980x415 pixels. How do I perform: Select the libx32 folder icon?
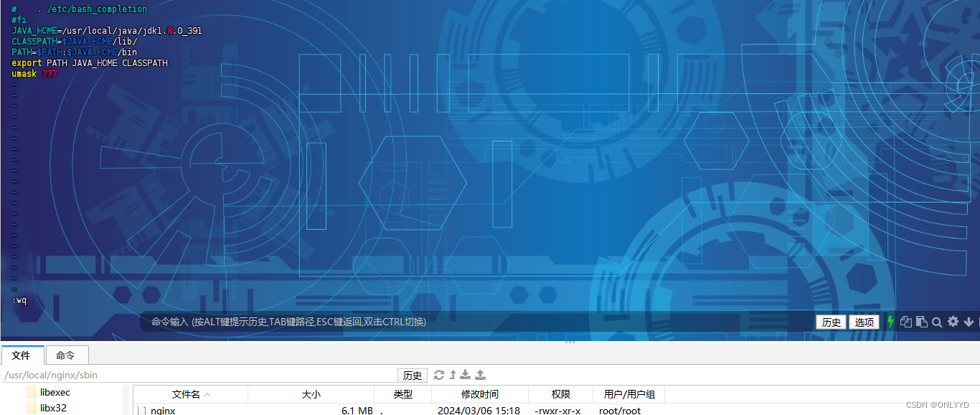[32, 408]
